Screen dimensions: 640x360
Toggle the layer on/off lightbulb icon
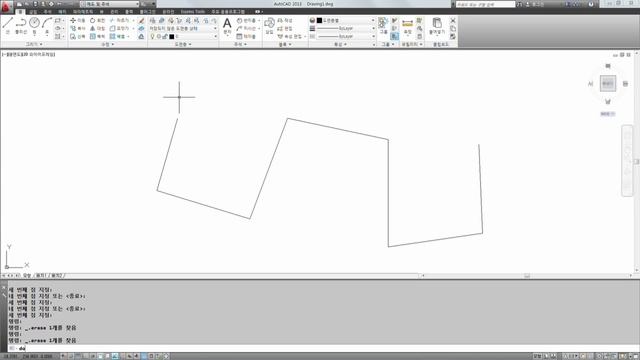(x=153, y=36)
